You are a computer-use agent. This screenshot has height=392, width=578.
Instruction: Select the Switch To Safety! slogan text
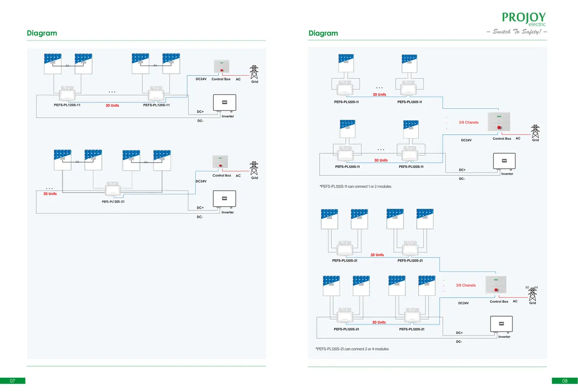(517, 32)
